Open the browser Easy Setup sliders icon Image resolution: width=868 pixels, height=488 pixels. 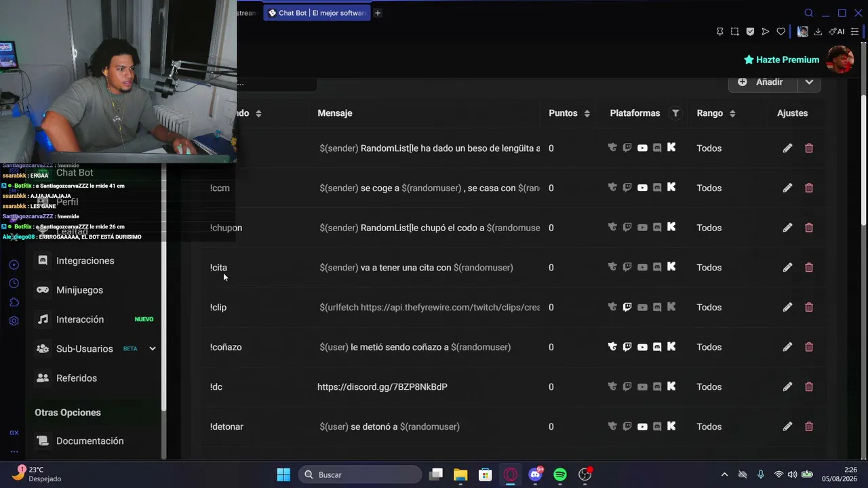(854, 31)
